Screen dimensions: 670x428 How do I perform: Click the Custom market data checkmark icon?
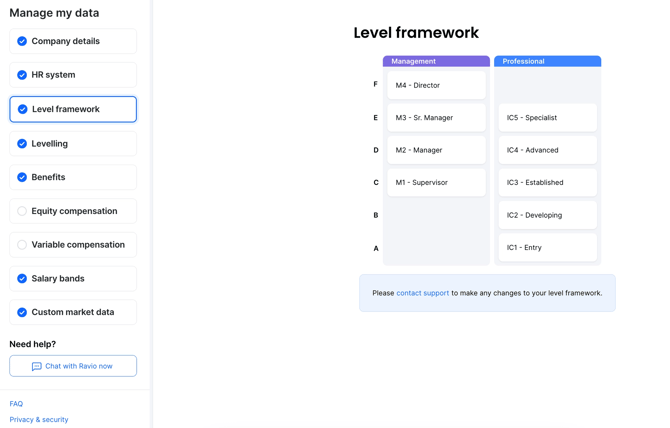[x=22, y=312]
